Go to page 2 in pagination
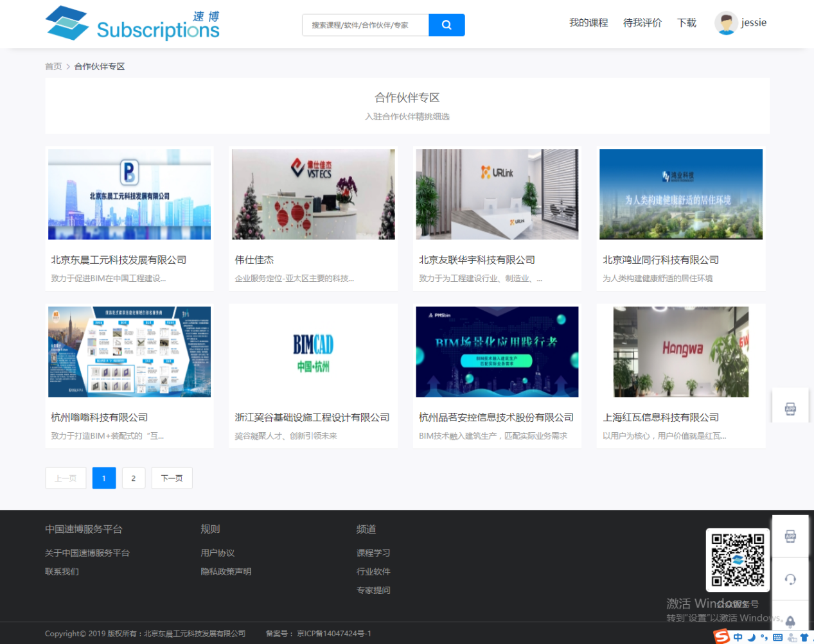Viewport: 814px width, 644px height. [134, 478]
